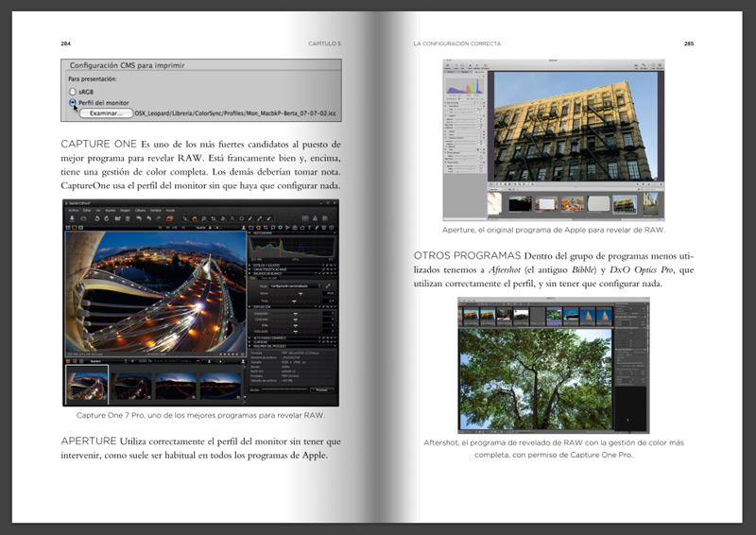Click the rotate left icon in Capture One toolbar

click(x=97, y=218)
